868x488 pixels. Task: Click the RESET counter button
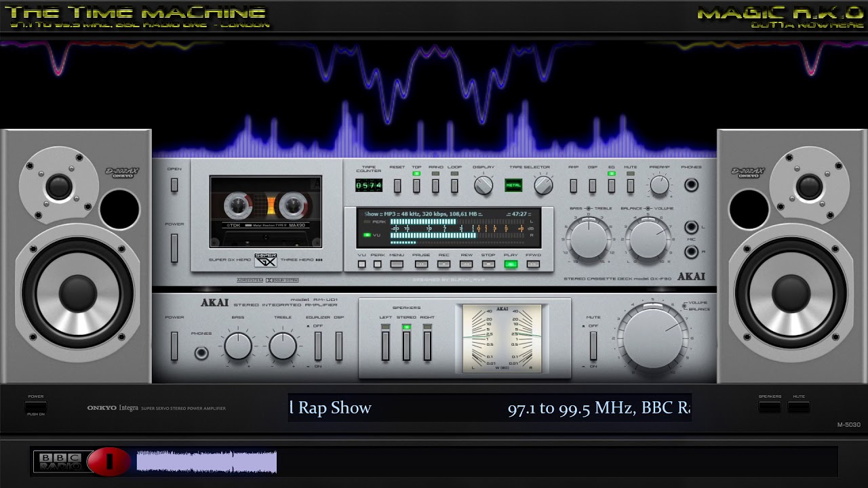coord(397,186)
